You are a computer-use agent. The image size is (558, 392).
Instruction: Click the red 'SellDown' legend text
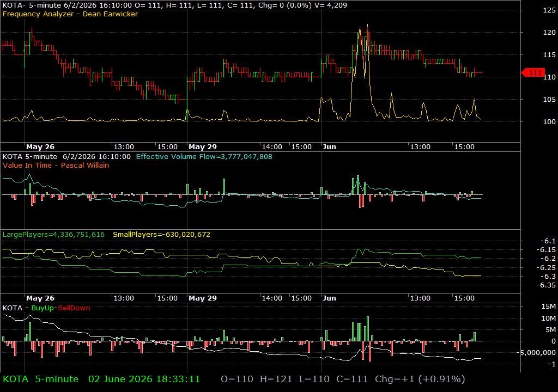coord(74,308)
